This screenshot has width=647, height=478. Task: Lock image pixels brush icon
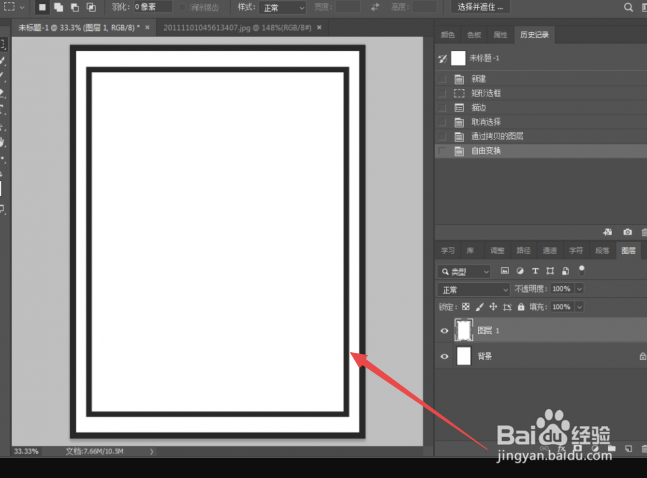click(479, 307)
